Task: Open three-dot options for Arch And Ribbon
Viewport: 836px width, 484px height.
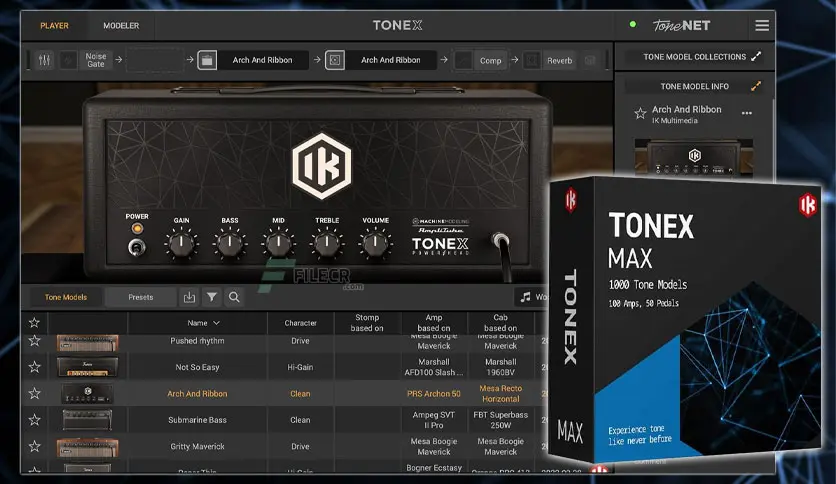Action: pyautogui.click(x=746, y=114)
